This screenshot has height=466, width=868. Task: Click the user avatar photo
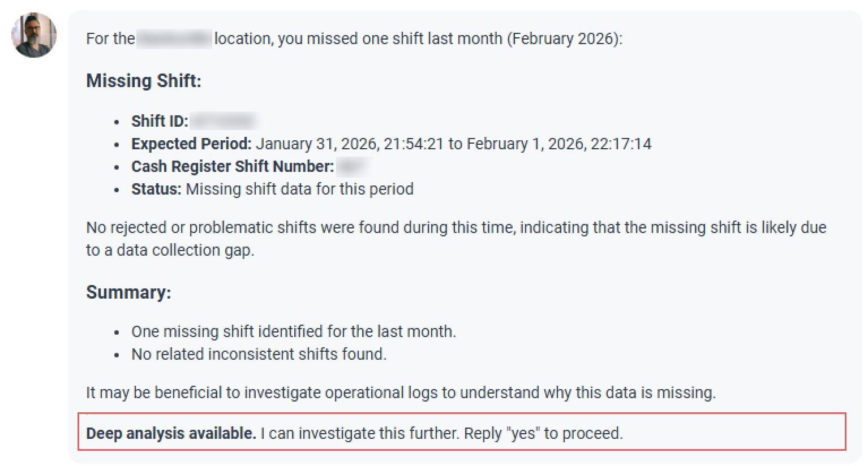tap(34, 35)
